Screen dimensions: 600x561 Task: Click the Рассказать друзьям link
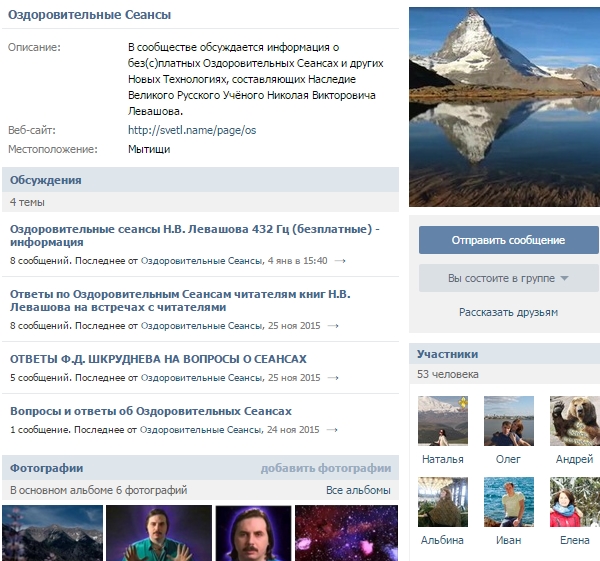click(508, 312)
